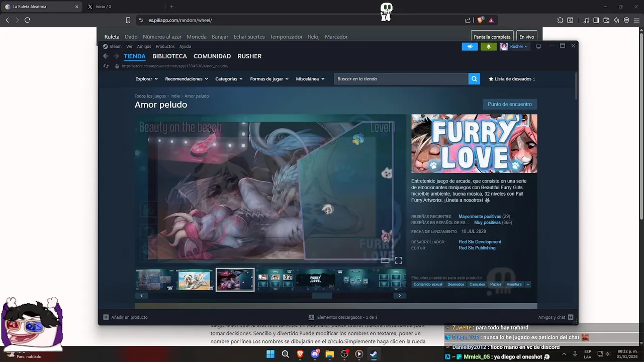644x362 pixels.
Task: Click Red Six Development developer link
Action: coord(480,242)
